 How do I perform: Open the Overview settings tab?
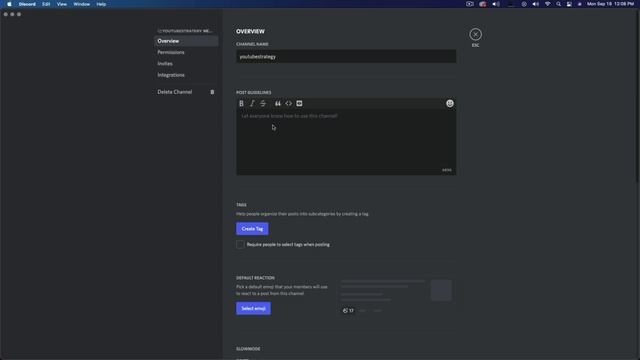pyautogui.click(x=186, y=41)
